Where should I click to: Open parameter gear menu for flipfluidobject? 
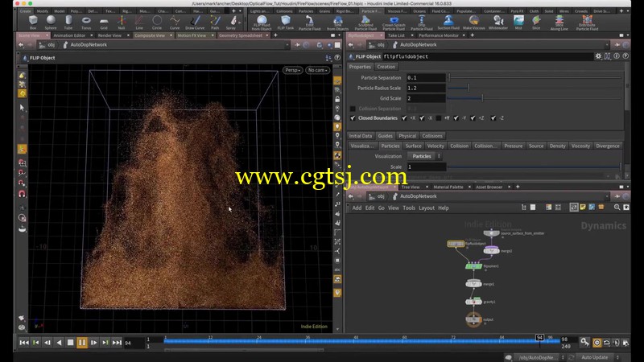pos(598,56)
